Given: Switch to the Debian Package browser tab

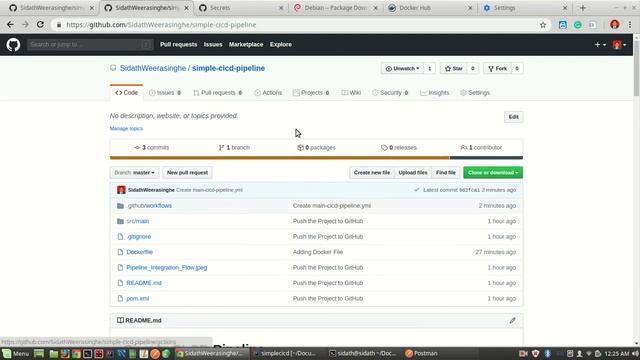Looking at the screenshot, I should [x=336, y=8].
